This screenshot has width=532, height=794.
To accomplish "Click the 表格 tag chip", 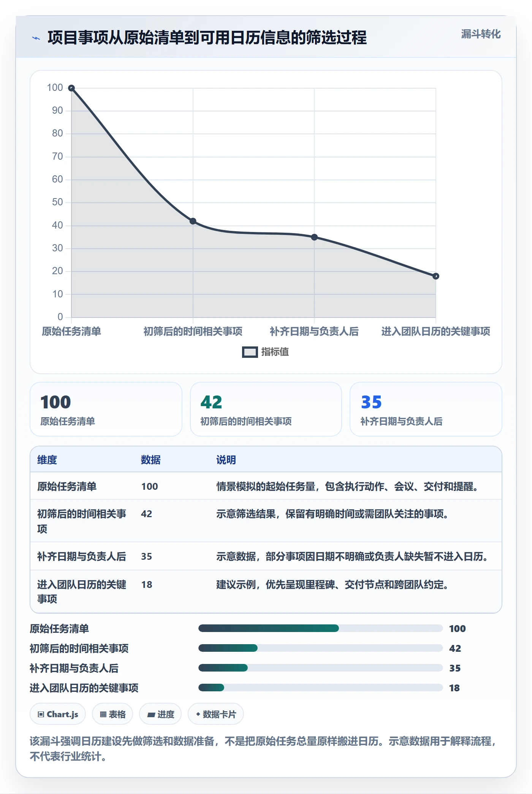I will click(x=112, y=714).
